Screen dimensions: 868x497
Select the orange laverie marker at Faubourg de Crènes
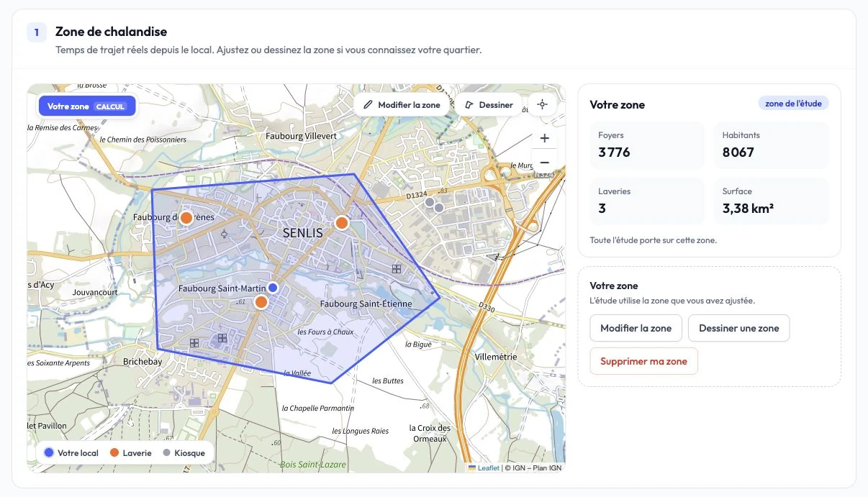click(x=186, y=217)
